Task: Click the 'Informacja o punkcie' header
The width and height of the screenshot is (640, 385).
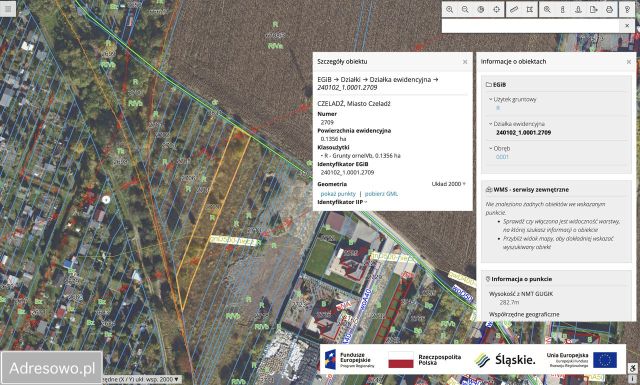Action: 518,279
